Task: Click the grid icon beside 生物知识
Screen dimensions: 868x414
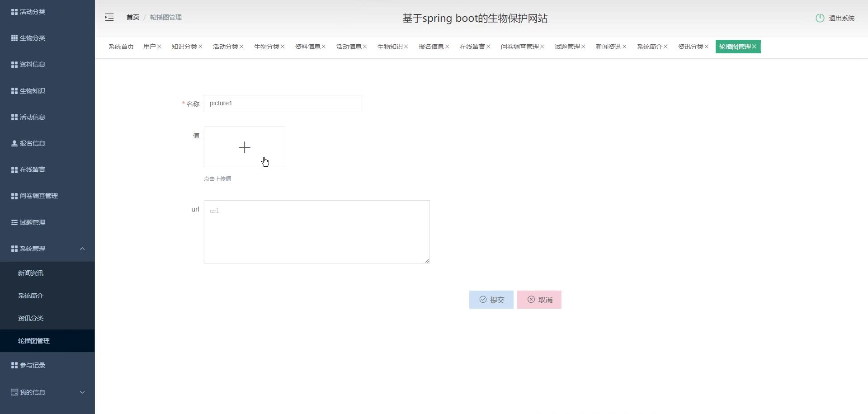Action: tap(14, 91)
